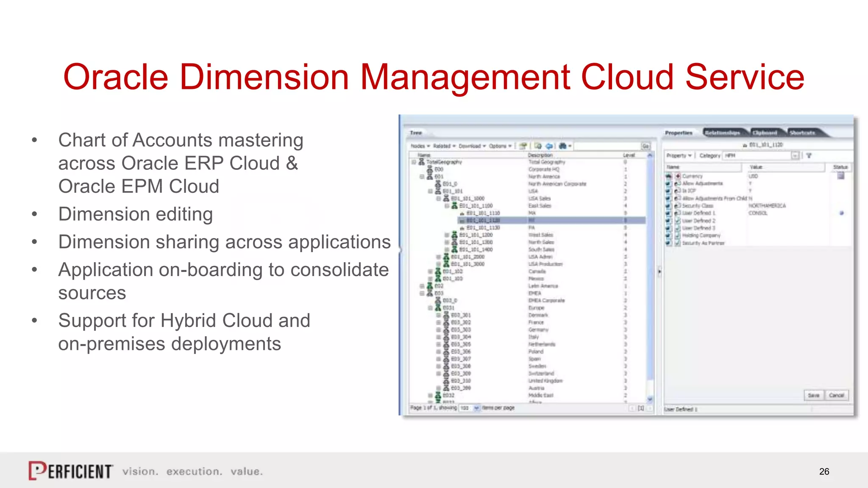The width and height of the screenshot is (868, 488).
Task: Click the globe icon beside E03_302 France
Action: (x=446, y=323)
